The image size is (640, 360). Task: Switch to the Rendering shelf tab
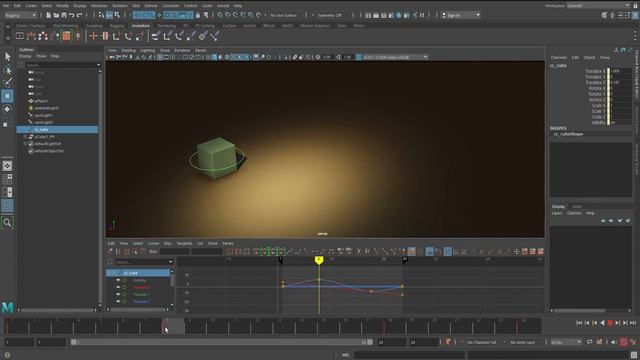click(x=166, y=26)
